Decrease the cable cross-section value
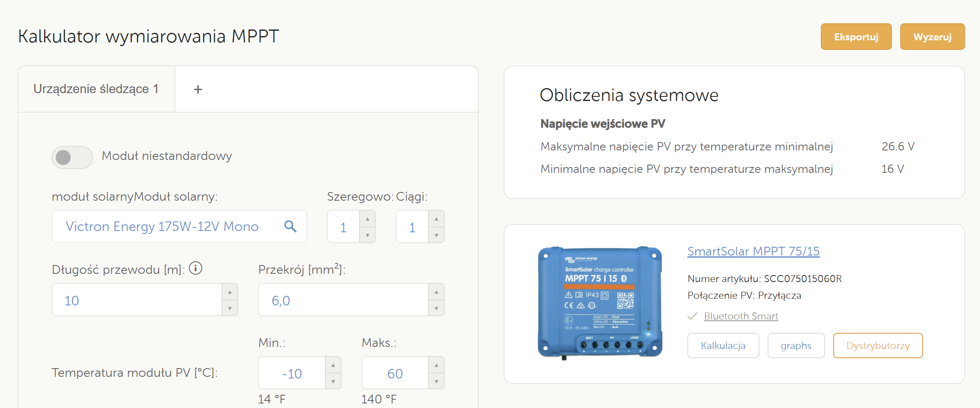This screenshot has width=980, height=408. (436, 308)
